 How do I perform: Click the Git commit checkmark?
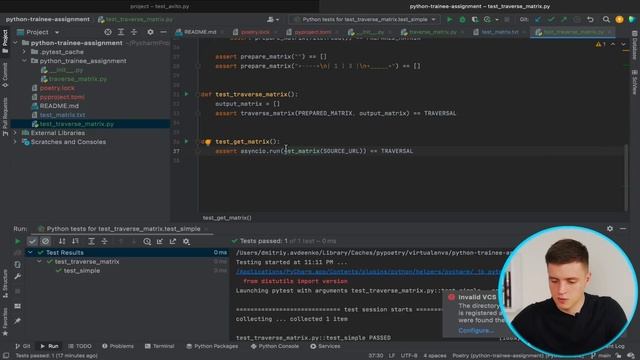tap(551, 19)
